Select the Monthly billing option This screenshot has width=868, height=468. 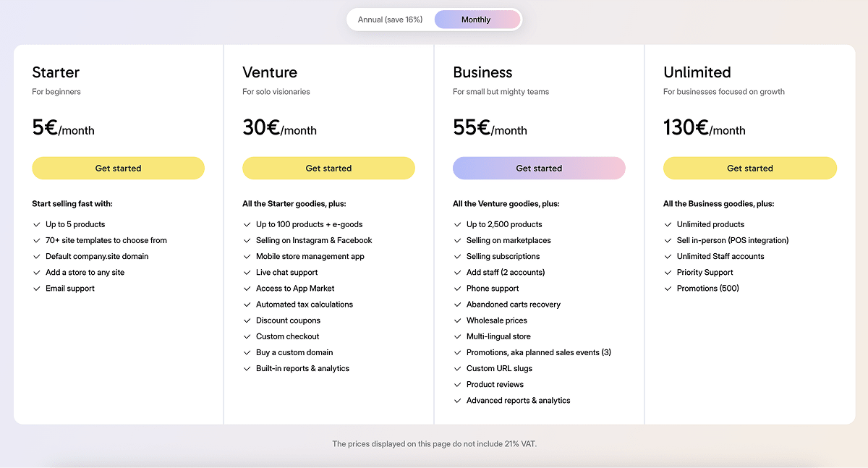click(x=476, y=20)
